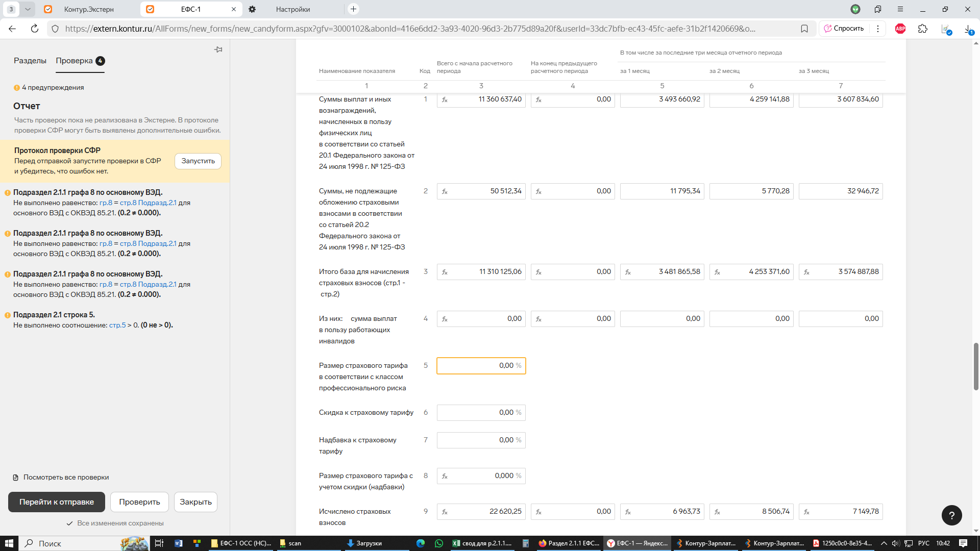The height and width of the screenshot is (551, 980).
Task: Open the Word icon in the taskbar
Action: pos(178,543)
